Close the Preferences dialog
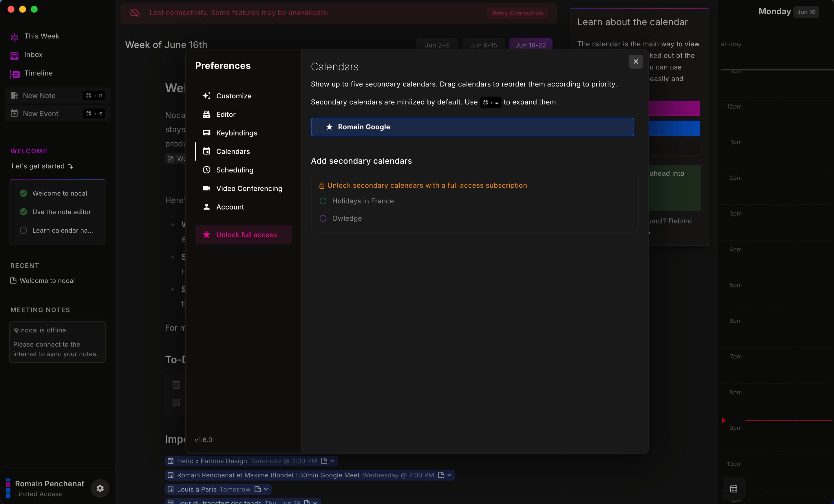The image size is (834, 504). point(636,62)
